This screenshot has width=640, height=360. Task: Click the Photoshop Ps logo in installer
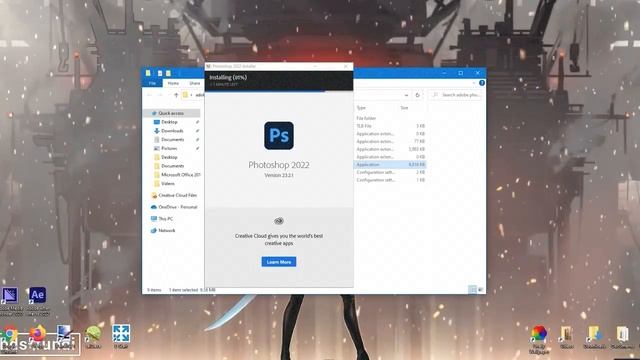tap(279, 136)
